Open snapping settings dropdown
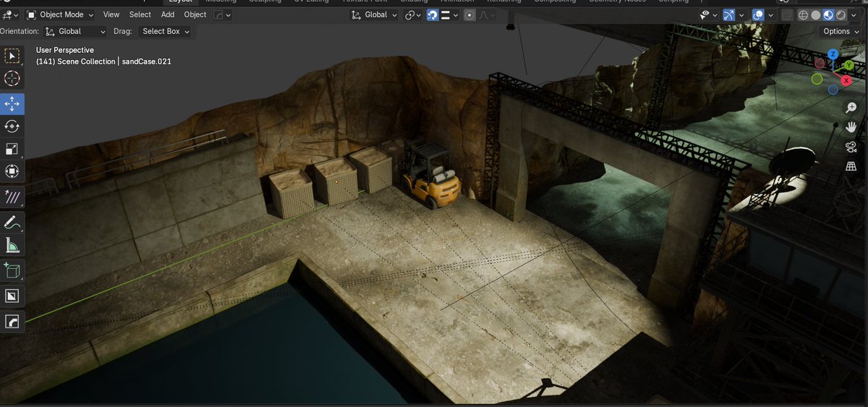 point(449,14)
